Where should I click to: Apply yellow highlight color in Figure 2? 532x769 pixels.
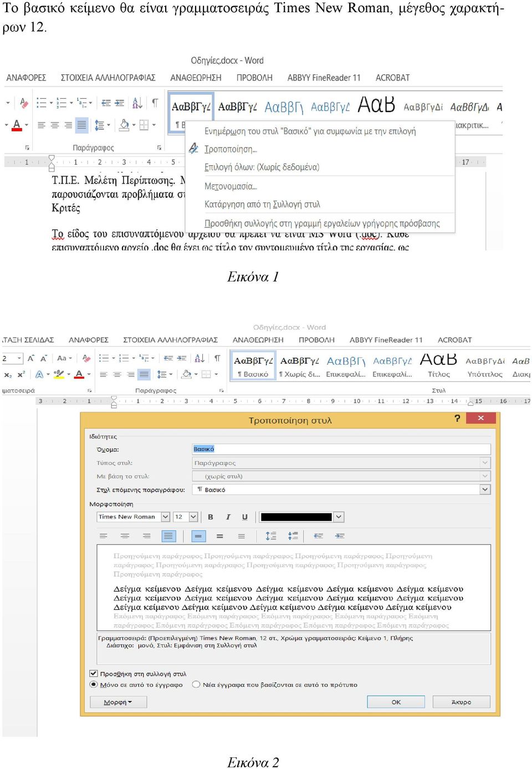click(x=59, y=375)
